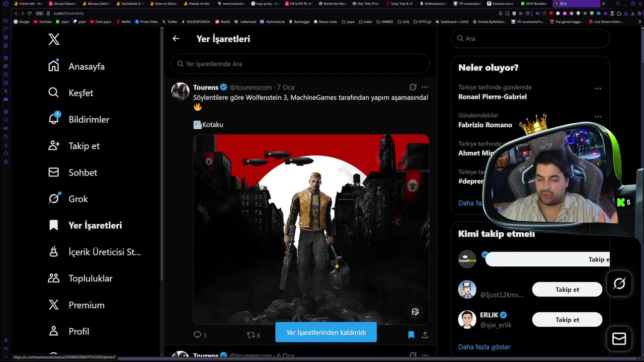Screen dimensions: 644x362
Task: Expand the ALIŞ bookmarks folder
Action: point(403,22)
